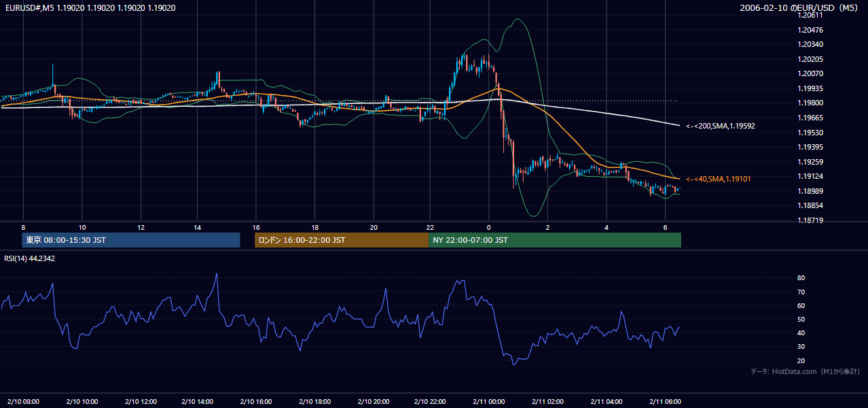The height and width of the screenshot is (408, 868).
Task: Click the 40 SMA 1.19101 label
Action: (718, 179)
